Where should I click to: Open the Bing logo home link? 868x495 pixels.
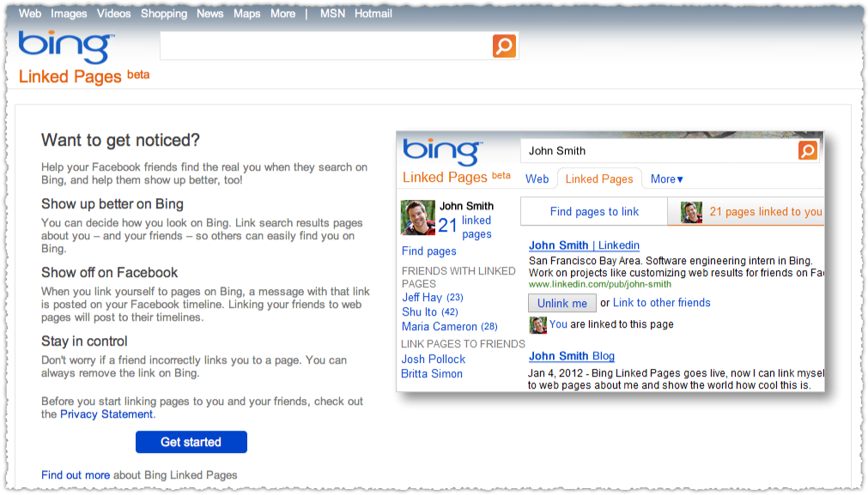66,46
